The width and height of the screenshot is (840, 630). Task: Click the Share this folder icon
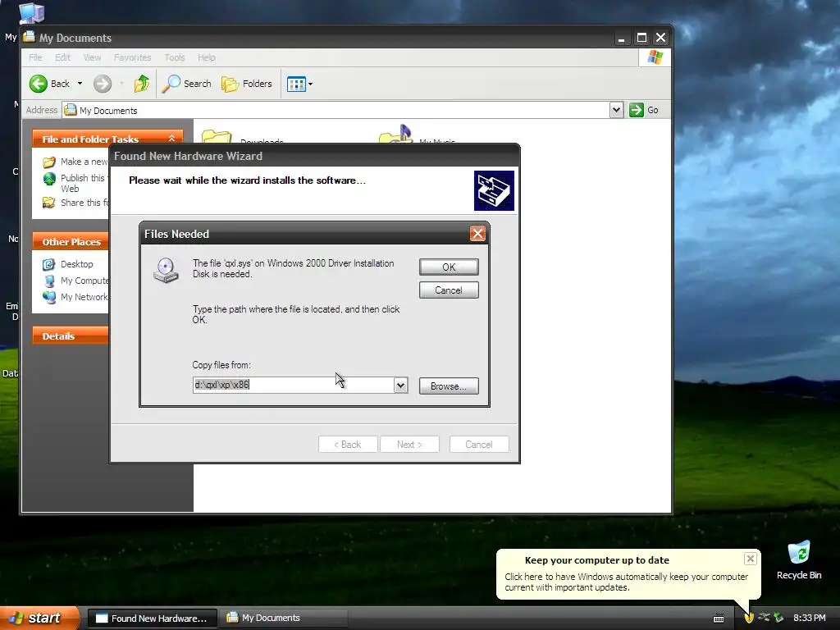(48, 203)
